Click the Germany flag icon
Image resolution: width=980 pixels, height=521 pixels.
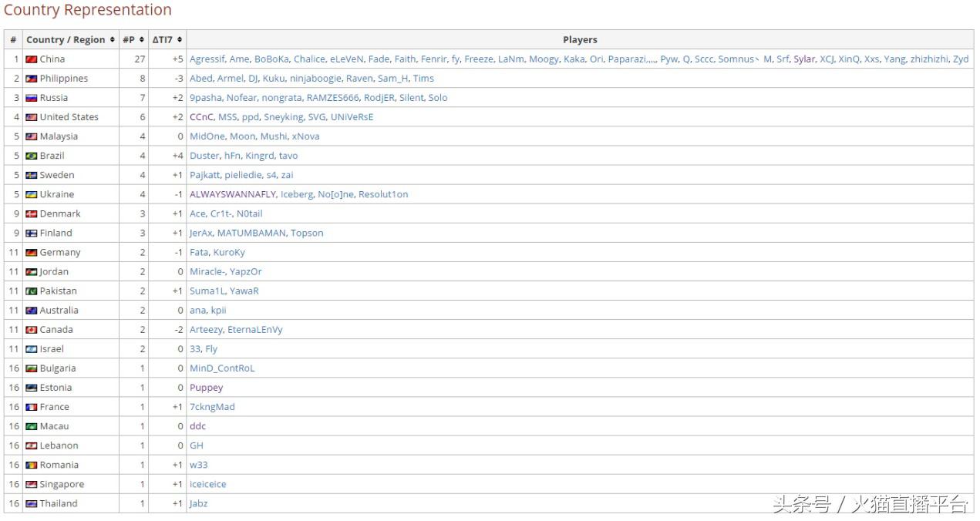[32, 252]
